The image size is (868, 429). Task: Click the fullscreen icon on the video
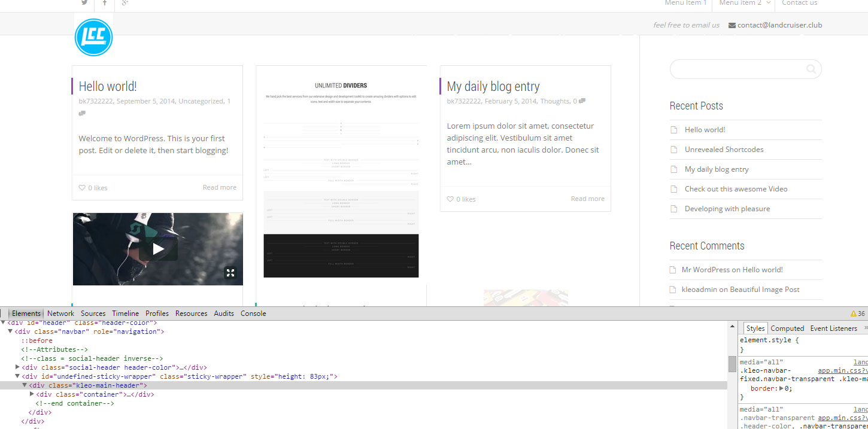tap(230, 273)
